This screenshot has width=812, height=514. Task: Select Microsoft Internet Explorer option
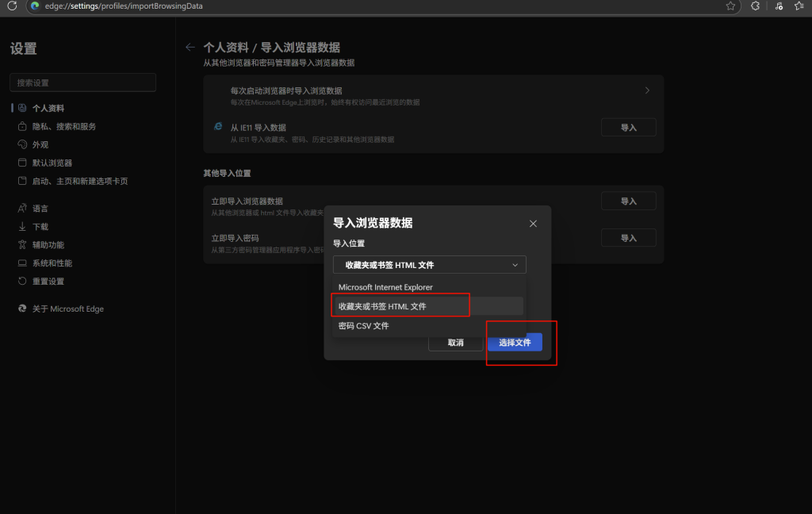point(385,287)
